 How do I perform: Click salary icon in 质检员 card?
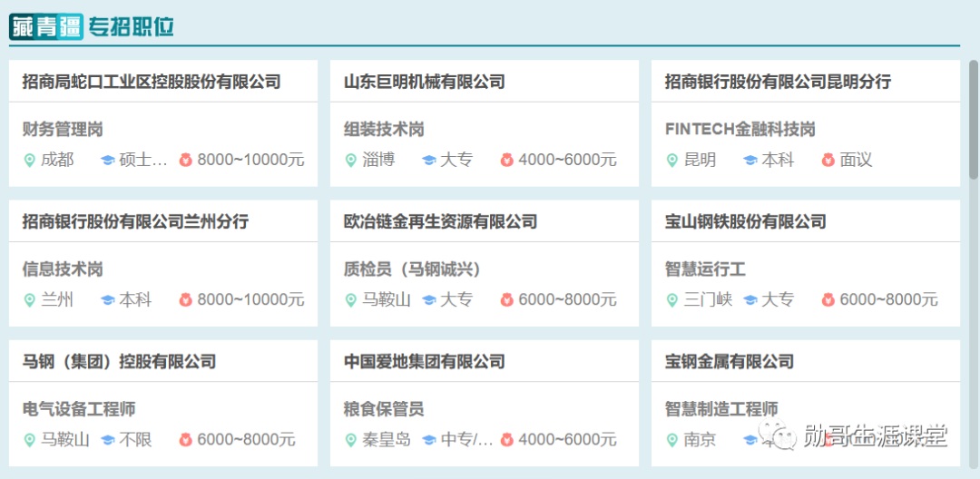tap(506, 300)
